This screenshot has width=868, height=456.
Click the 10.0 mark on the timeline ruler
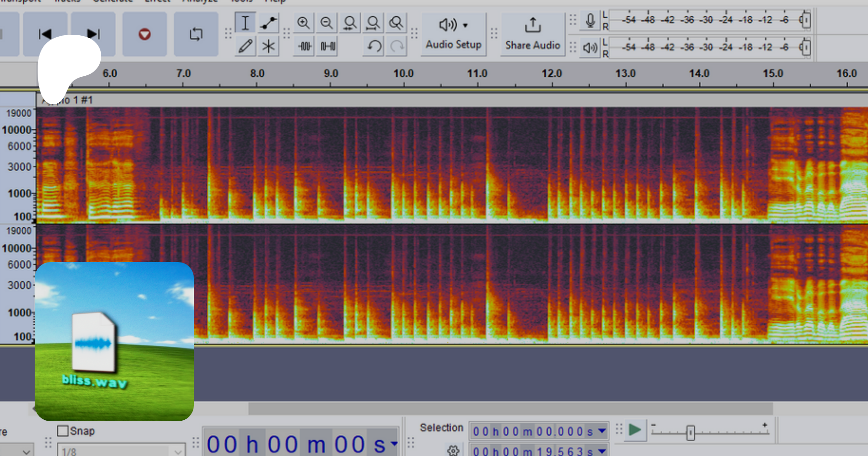coord(404,74)
